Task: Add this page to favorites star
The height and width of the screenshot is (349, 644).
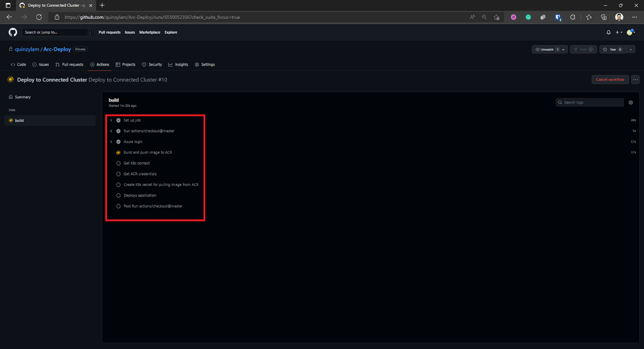Action: pyautogui.click(x=496, y=17)
